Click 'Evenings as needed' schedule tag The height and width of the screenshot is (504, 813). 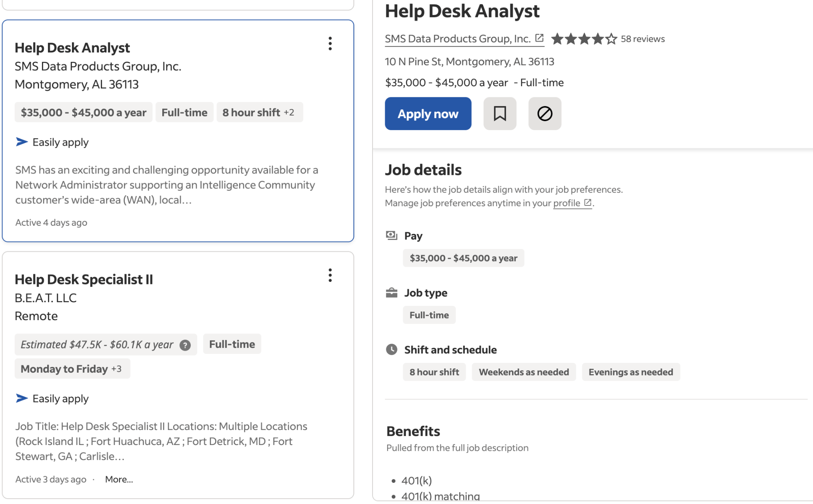630,372
